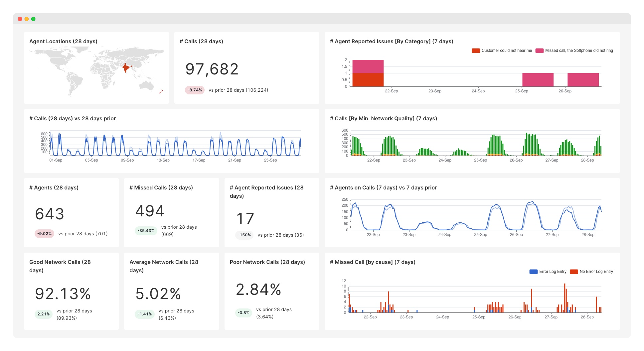Click '13-Sep' on the 28-day calls chart
The width and height of the screenshot is (644, 351).
point(163,160)
